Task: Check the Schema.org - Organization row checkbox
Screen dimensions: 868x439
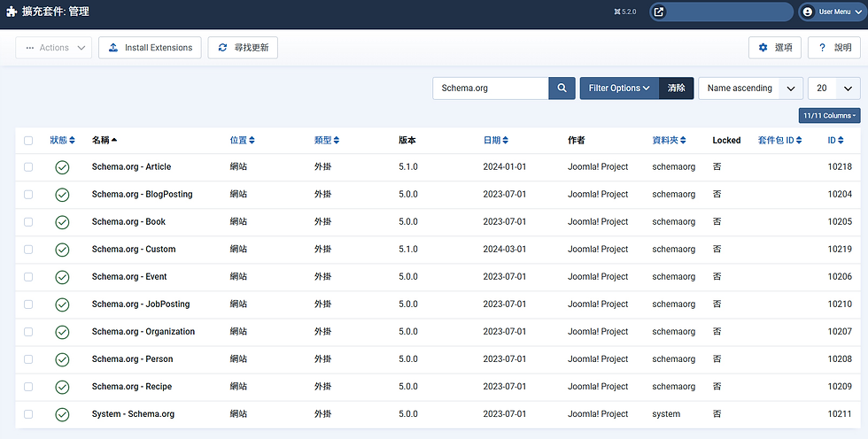Action: point(28,332)
